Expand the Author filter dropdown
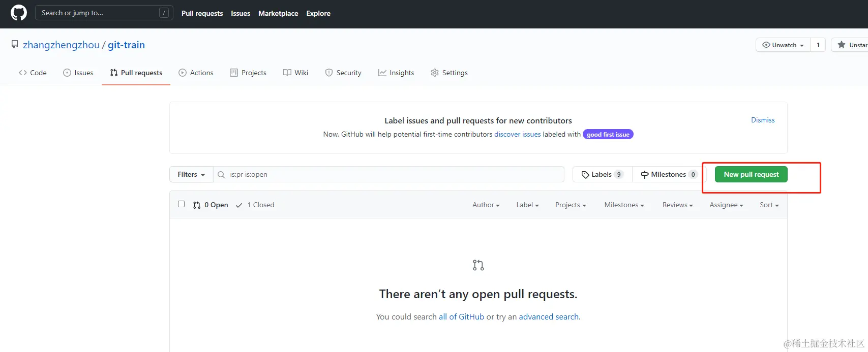Screen dimensions: 868x352 coord(486,205)
